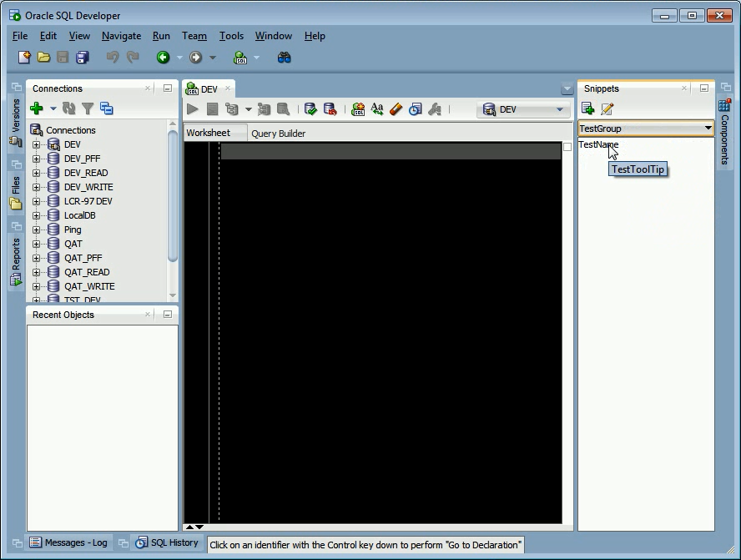Open the Files side tab
The width and height of the screenshot is (741, 560).
(x=16, y=192)
